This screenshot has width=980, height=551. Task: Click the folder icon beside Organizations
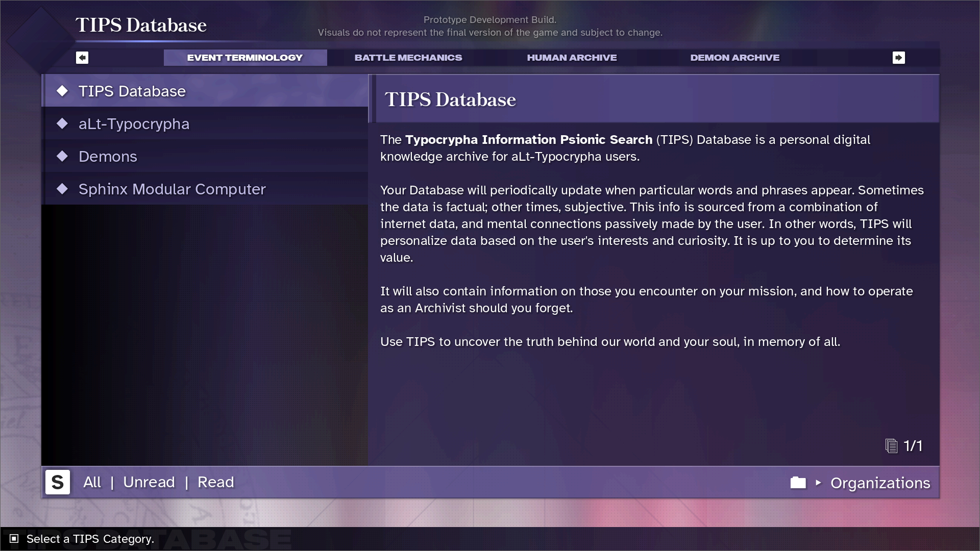798,483
